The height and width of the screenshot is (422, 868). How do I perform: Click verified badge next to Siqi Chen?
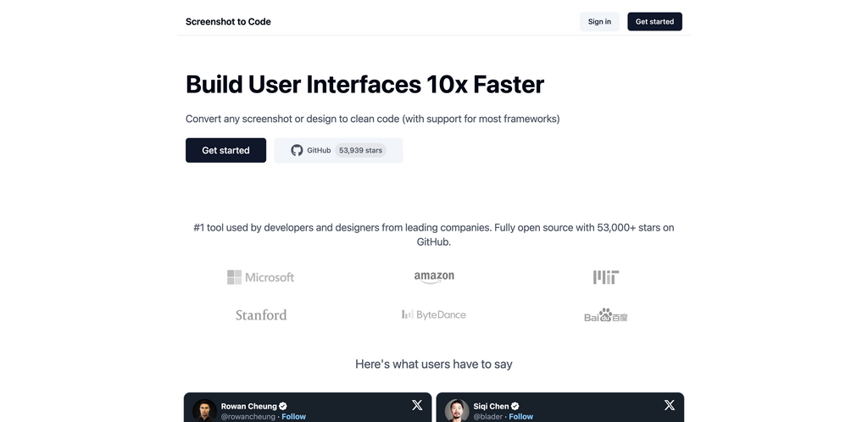coord(515,406)
